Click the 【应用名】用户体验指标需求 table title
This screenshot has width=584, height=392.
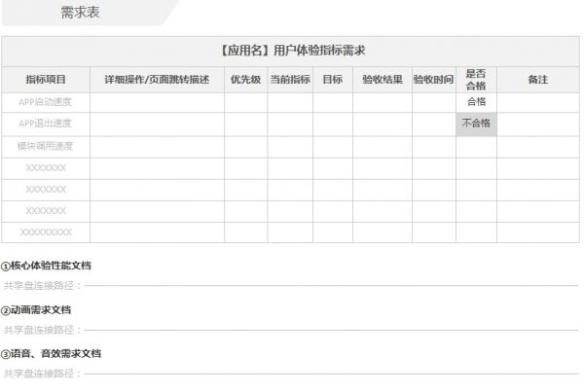click(x=292, y=50)
